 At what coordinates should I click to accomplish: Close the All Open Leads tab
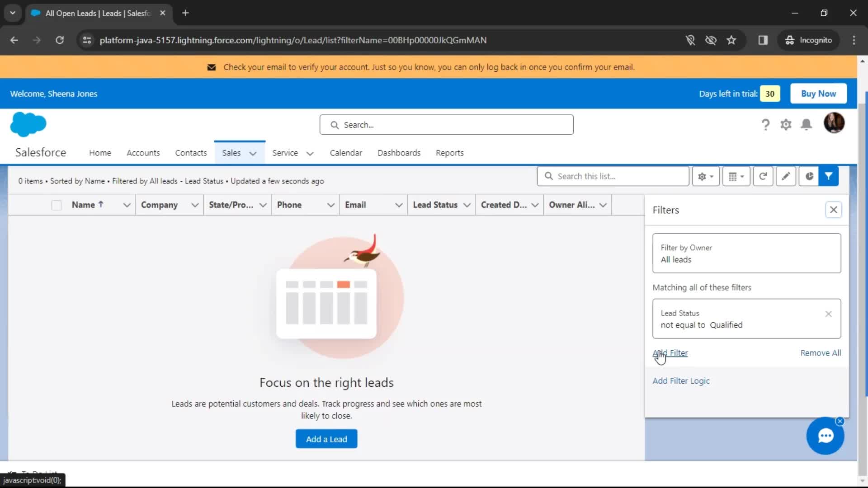[163, 13]
